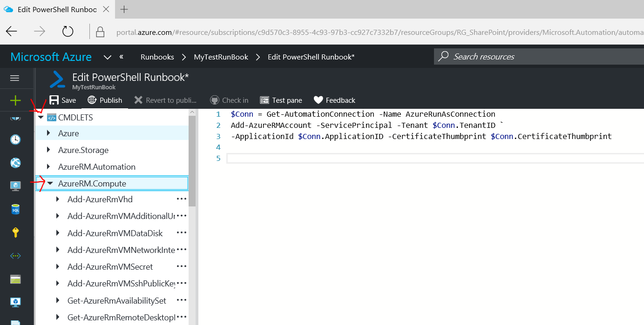Click the address bar padlock icon
The image size is (644, 325).
click(100, 32)
